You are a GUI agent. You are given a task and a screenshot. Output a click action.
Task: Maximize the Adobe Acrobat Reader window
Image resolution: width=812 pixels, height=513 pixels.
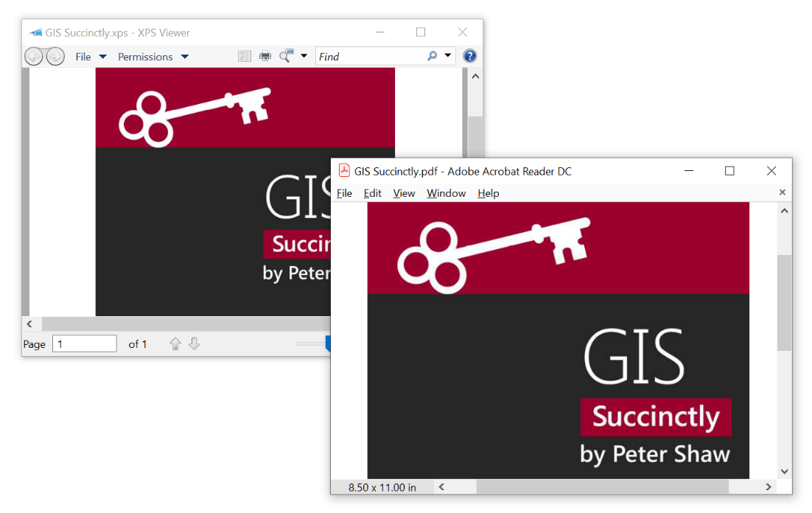tap(729, 171)
